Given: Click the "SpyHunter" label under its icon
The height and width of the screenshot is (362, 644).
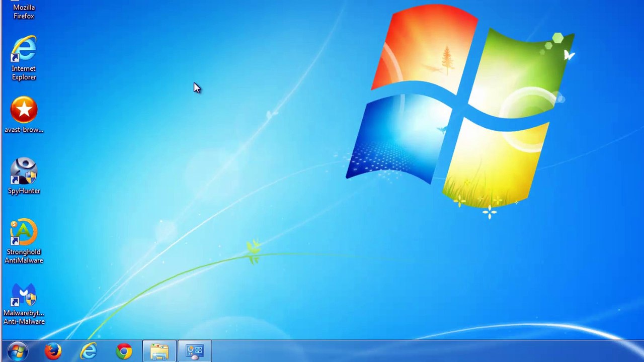Looking at the screenshot, I should coord(24,191).
